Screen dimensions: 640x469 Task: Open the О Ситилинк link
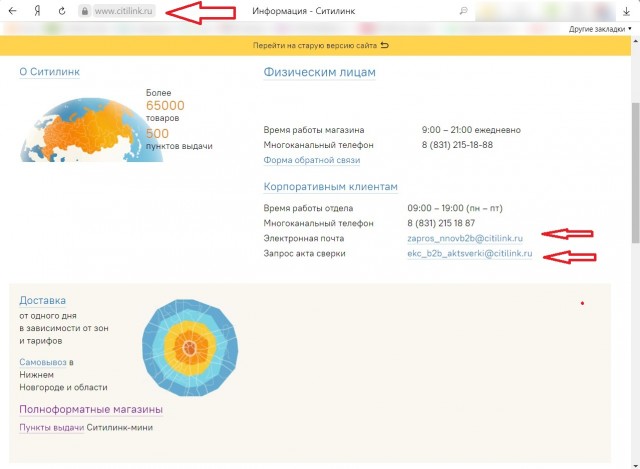click(49, 72)
